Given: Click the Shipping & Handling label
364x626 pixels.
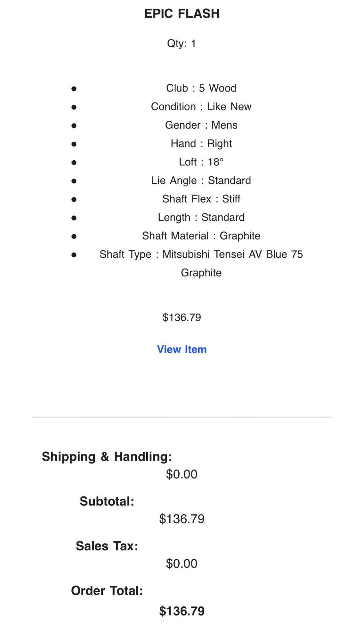Looking at the screenshot, I should (107, 457).
